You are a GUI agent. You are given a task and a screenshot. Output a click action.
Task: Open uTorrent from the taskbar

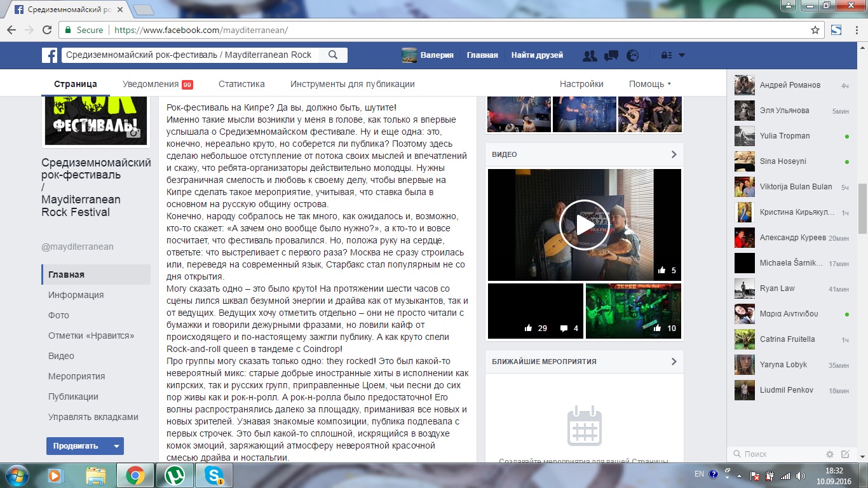(x=175, y=475)
